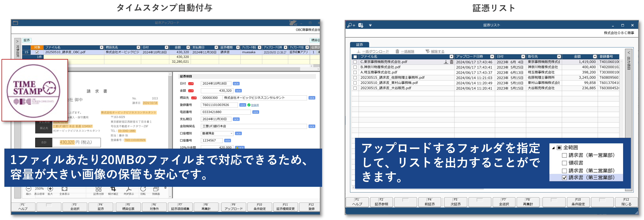Check the 請求書(第一営業部) folder checkbox

click(564, 155)
